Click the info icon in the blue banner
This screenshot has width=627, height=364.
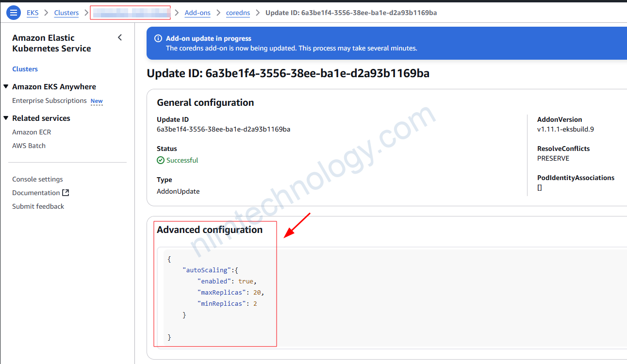158,38
